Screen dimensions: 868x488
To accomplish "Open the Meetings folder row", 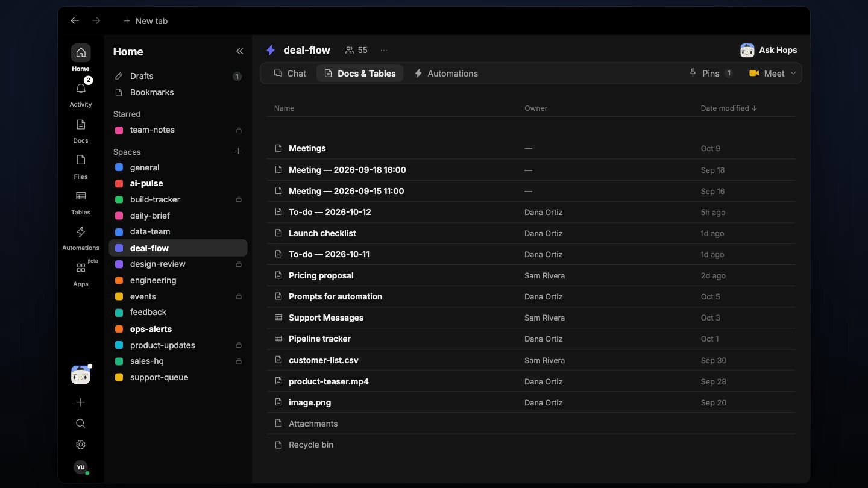I will tap(531, 148).
